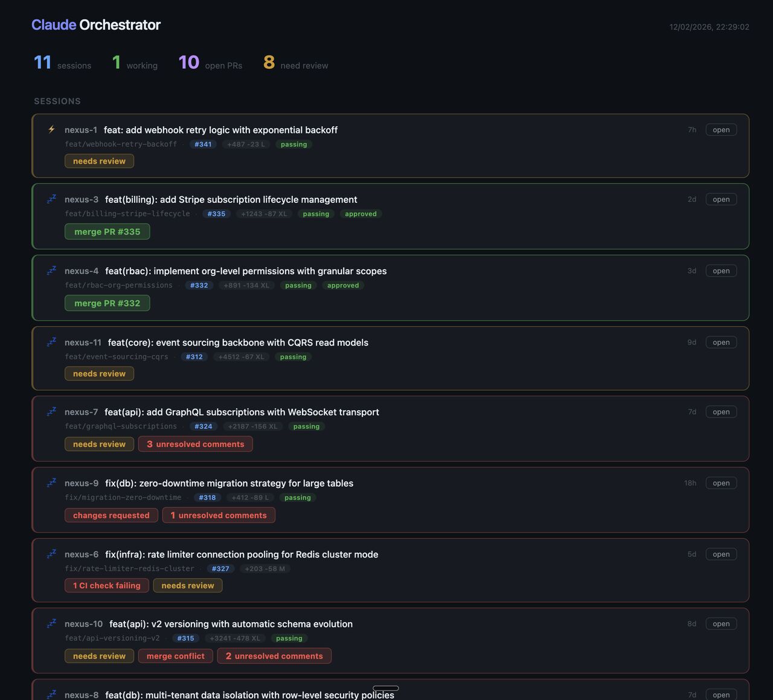Open the nexus-1 session via its open button
This screenshot has height=700, width=773.
[721, 130]
